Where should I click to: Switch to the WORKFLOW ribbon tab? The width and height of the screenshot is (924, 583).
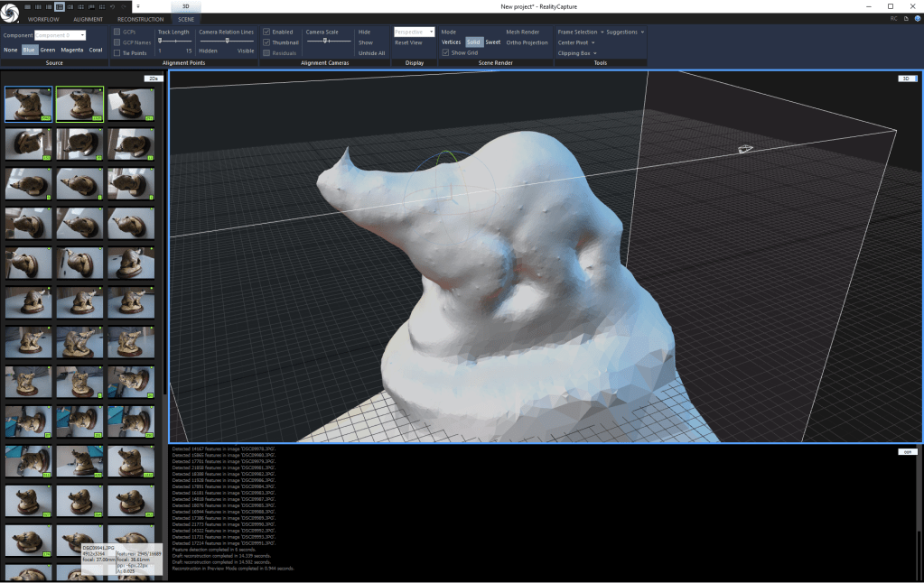click(x=43, y=19)
